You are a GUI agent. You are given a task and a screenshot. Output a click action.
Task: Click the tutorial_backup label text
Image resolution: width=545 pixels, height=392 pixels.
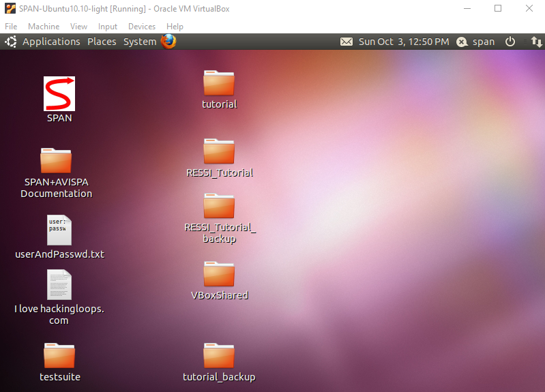219,377
